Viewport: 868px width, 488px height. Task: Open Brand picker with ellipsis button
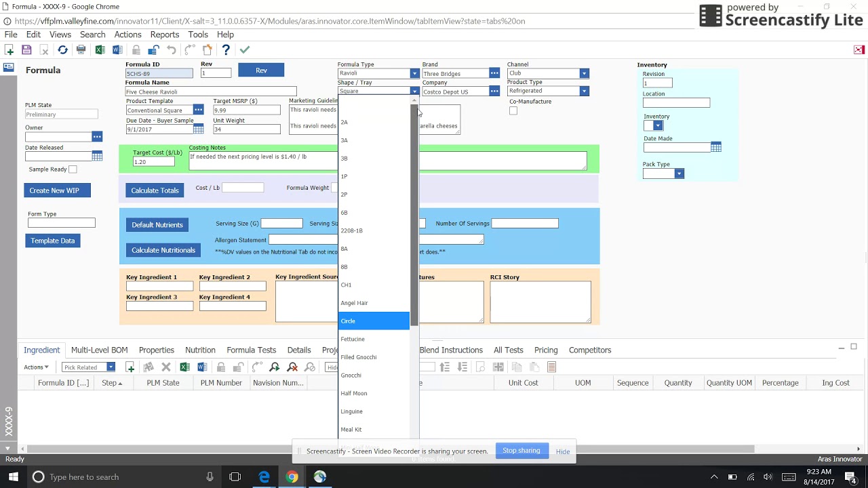coord(494,73)
